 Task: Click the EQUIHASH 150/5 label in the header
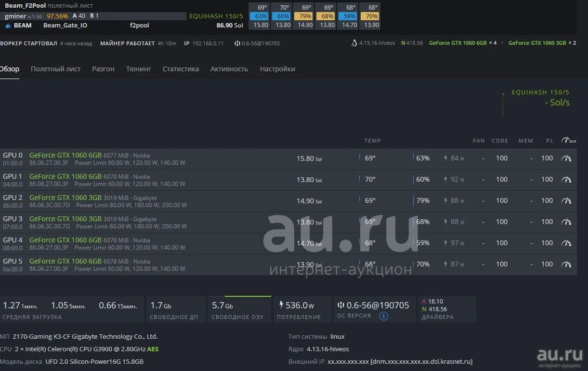click(x=216, y=16)
